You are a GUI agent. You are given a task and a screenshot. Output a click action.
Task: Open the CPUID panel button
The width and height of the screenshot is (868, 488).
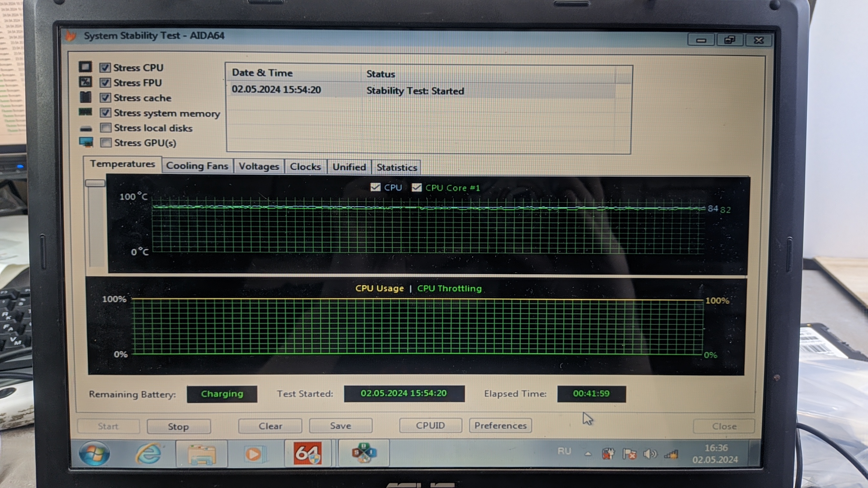coord(430,425)
